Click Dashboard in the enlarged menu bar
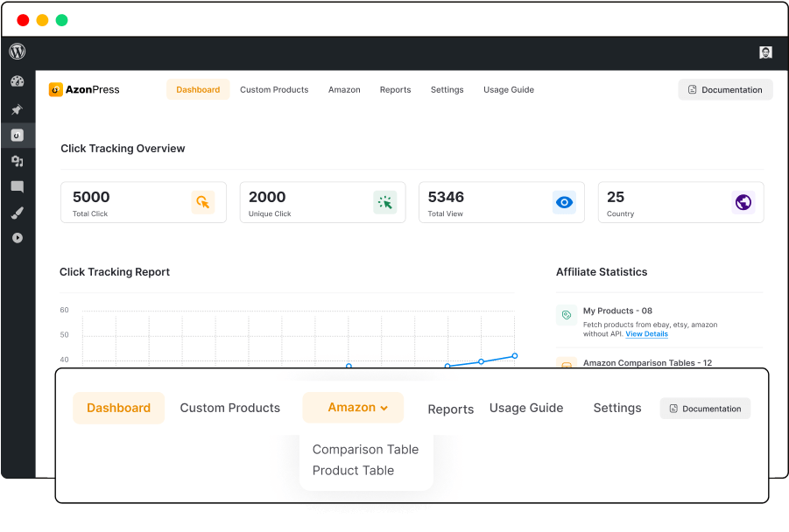The height and width of the screenshot is (532, 789). [119, 408]
